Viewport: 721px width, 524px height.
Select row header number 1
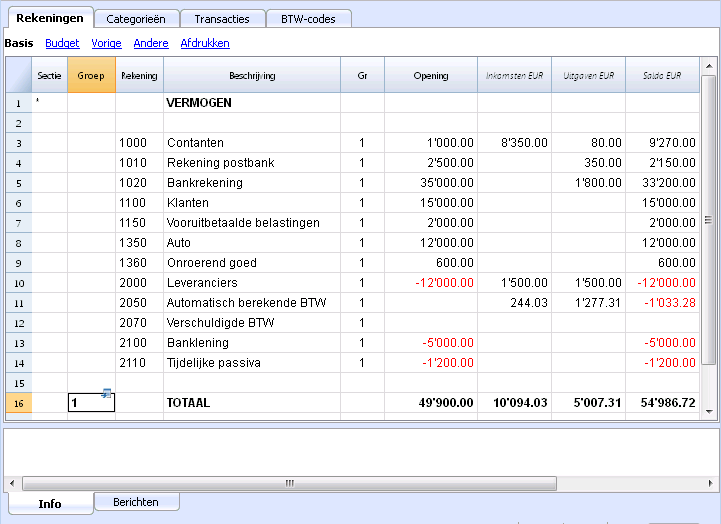pos(19,103)
